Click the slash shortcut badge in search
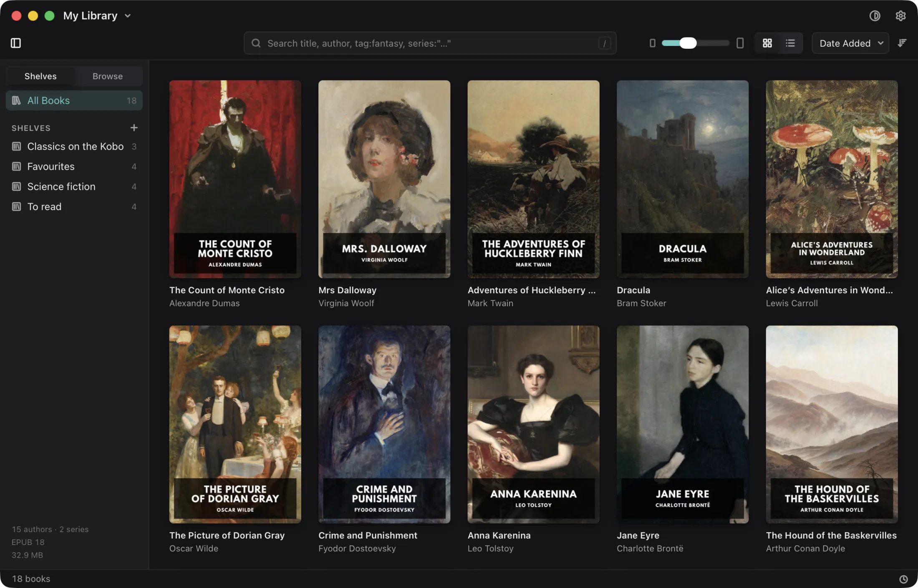918x588 pixels. (x=605, y=43)
